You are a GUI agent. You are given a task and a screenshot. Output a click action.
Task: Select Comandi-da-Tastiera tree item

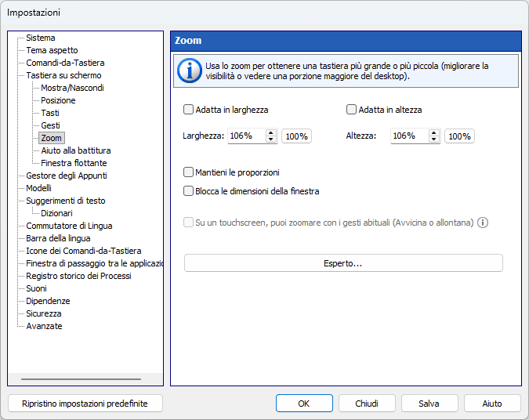coord(65,63)
